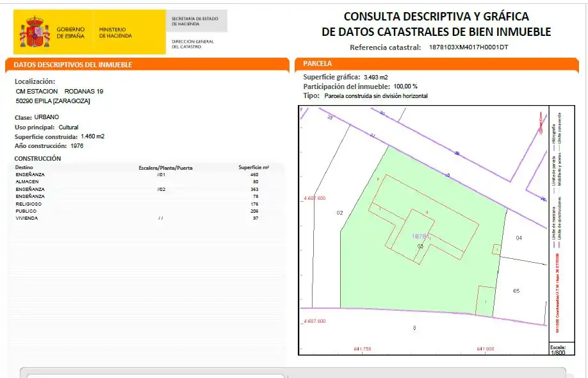Screen dimensions: 588x378
Task: Click the Superficie m² column header
Action: click(254, 167)
